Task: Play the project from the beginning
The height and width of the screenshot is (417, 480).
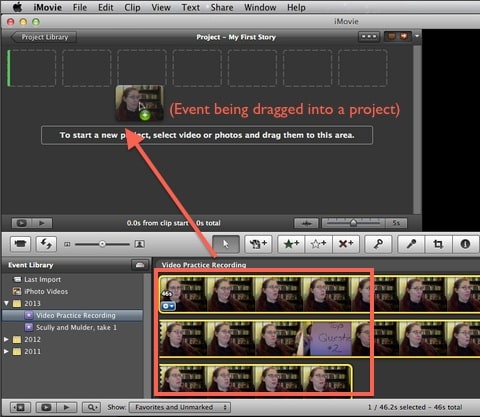Action: pos(42,223)
